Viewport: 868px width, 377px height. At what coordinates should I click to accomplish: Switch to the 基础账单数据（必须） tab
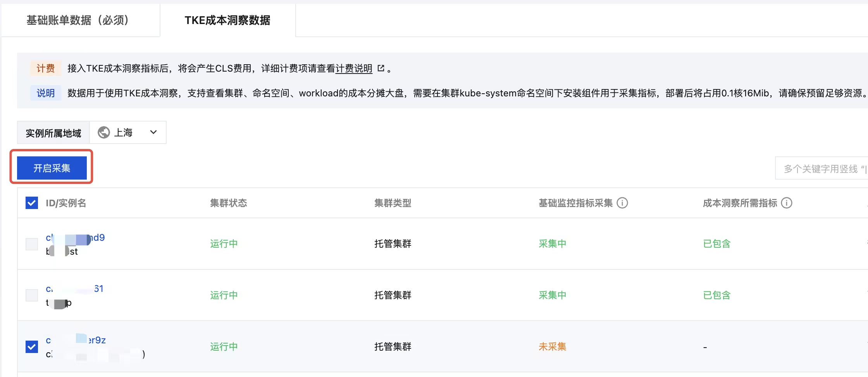click(x=77, y=20)
